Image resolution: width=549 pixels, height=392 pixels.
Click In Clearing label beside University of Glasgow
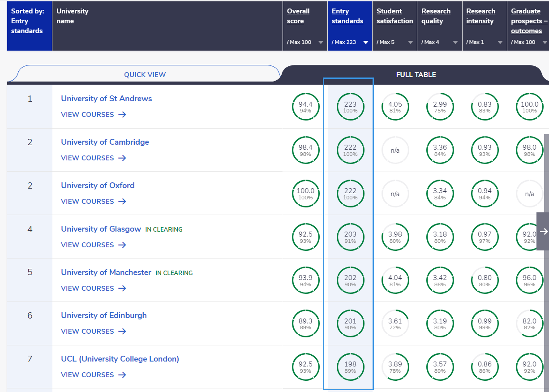click(163, 229)
